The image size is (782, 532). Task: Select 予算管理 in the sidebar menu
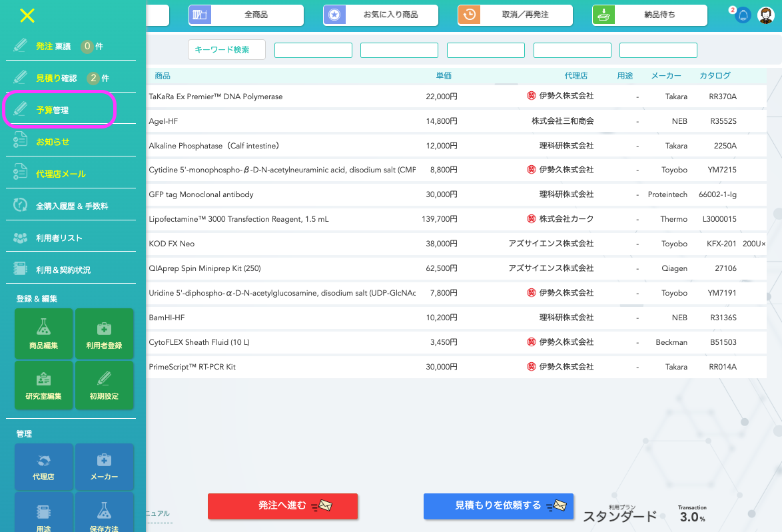(x=60, y=110)
